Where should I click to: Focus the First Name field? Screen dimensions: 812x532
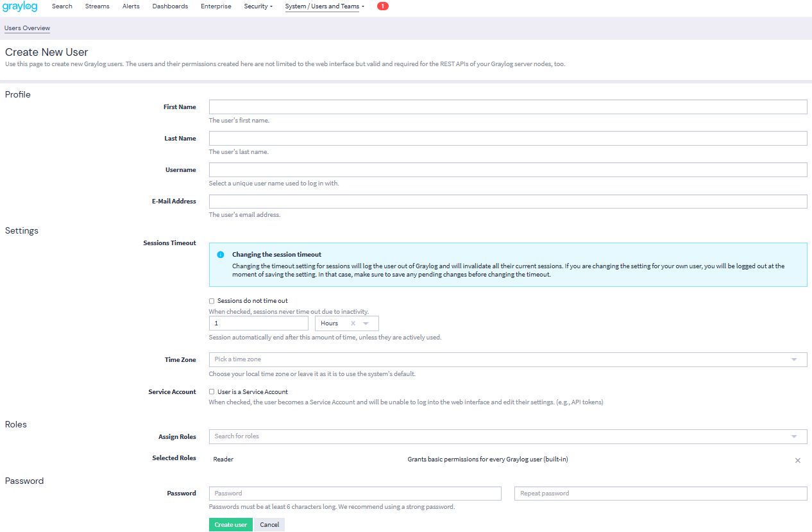click(x=507, y=107)
